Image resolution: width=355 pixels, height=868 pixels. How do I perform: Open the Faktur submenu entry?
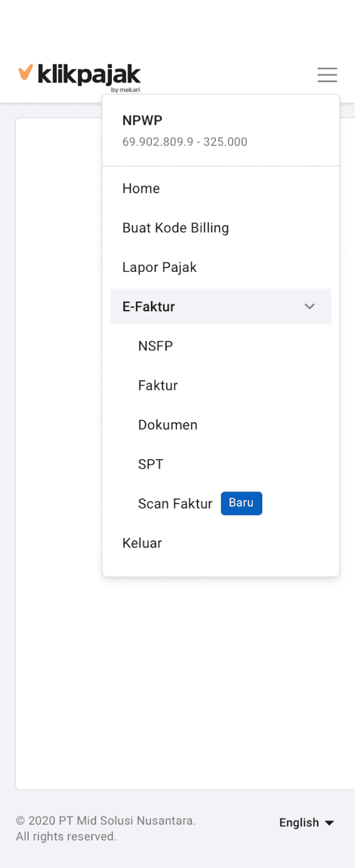158,385
